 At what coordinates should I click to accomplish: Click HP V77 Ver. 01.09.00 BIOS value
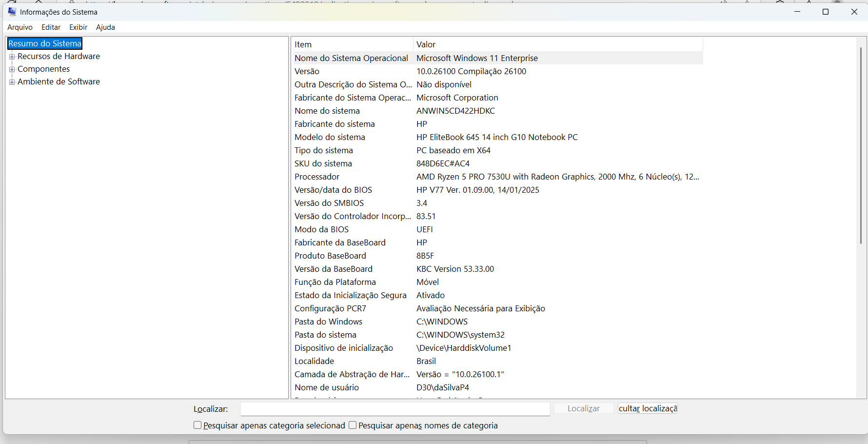478,190
